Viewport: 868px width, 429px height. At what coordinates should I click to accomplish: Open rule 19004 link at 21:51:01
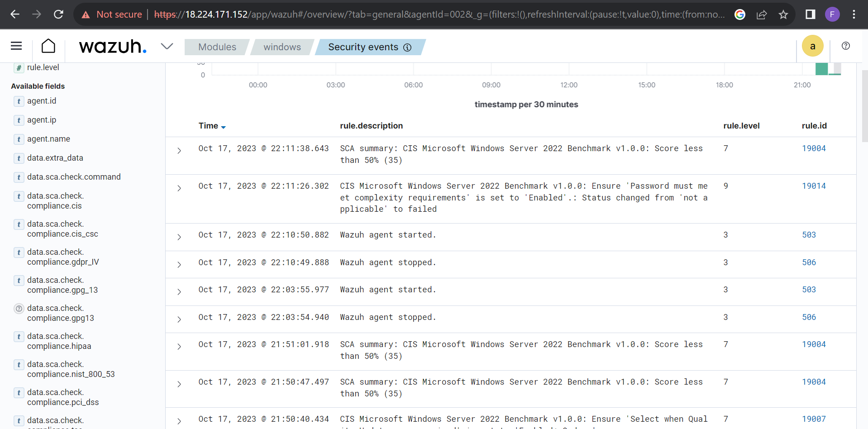(814, 344)
